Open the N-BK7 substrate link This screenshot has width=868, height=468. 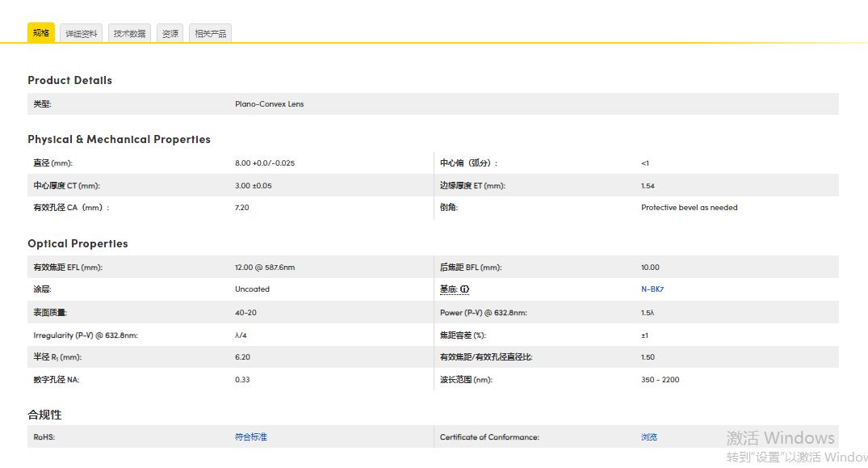click(653, 289)
